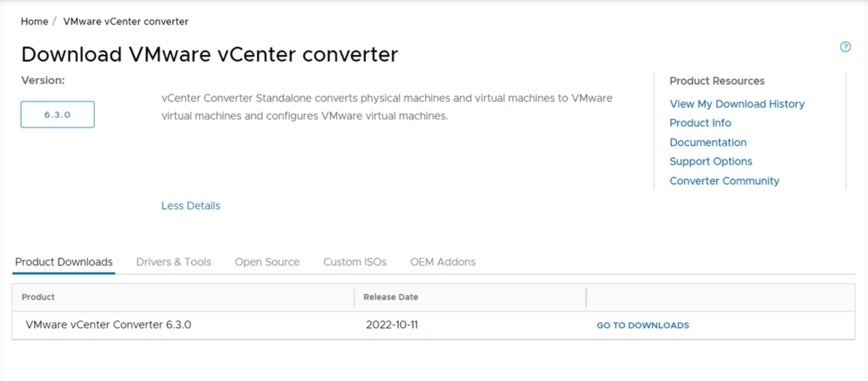Collapse description with Less Details
Image resolution: width=868 pixels, height=381 pixels.
[190, 206]
